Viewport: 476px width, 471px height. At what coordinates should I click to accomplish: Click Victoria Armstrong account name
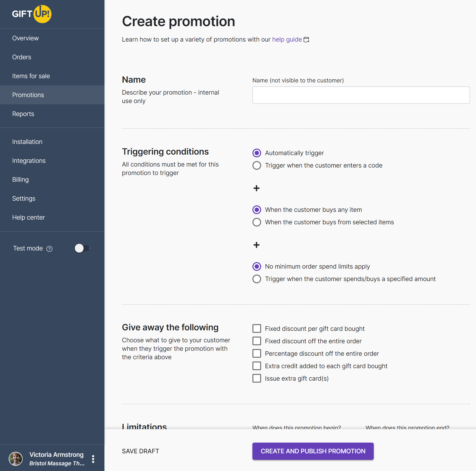coord(56,455)
